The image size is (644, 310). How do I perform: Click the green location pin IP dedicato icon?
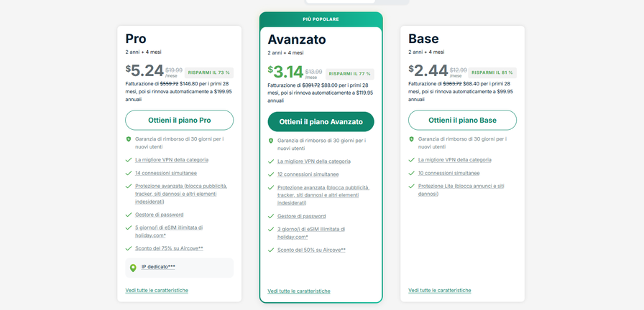(x=132, y=268)
